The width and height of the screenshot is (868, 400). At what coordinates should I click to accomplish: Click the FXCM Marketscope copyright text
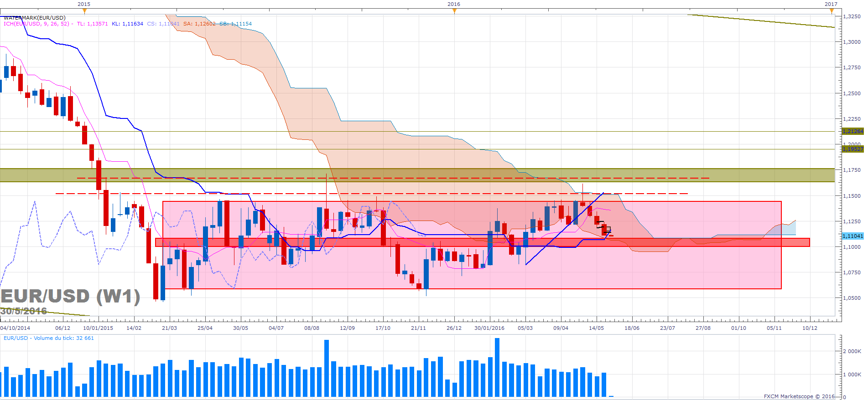click(799, 396)
